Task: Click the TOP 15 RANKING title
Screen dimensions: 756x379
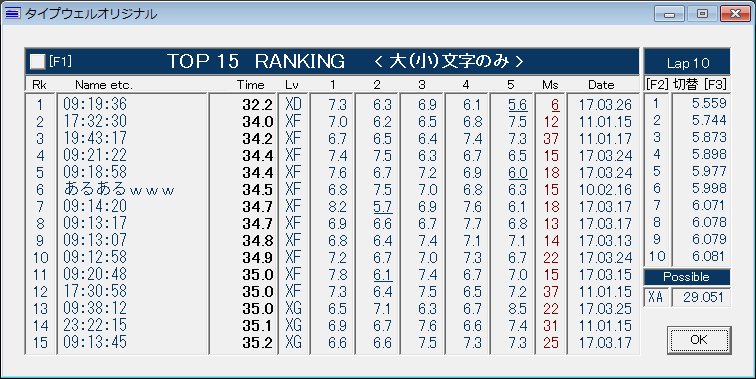Action: point(256,62)
